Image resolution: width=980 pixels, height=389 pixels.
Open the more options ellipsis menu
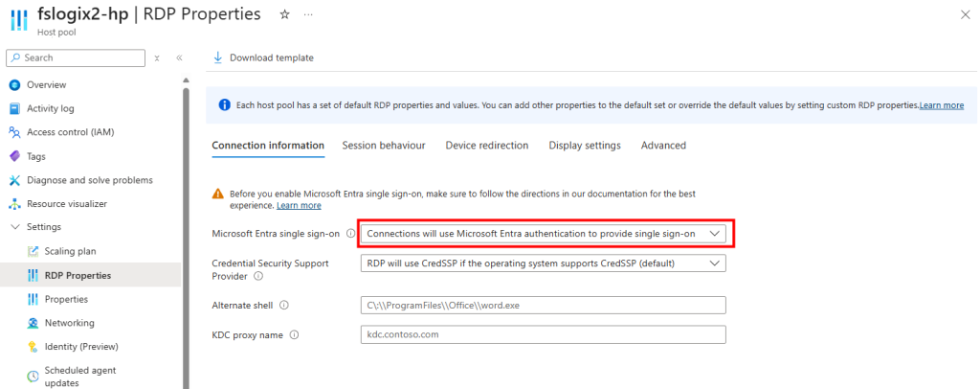pos(307,14)
